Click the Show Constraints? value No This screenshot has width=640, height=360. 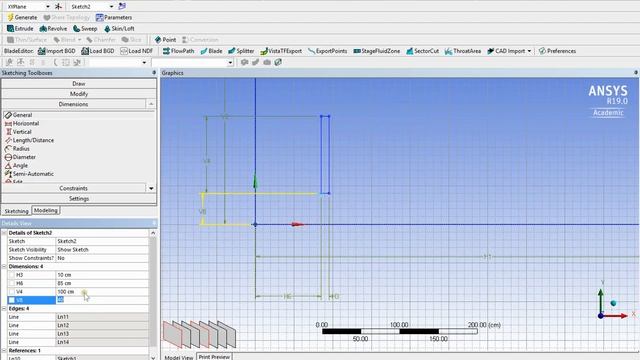[x=102, y=258]
